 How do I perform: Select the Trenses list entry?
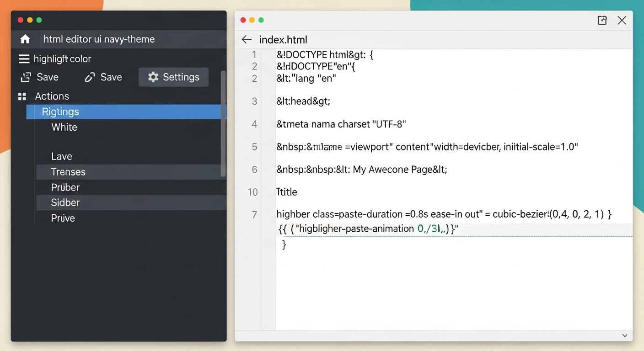pyautogui.click(x=68, y=172)
